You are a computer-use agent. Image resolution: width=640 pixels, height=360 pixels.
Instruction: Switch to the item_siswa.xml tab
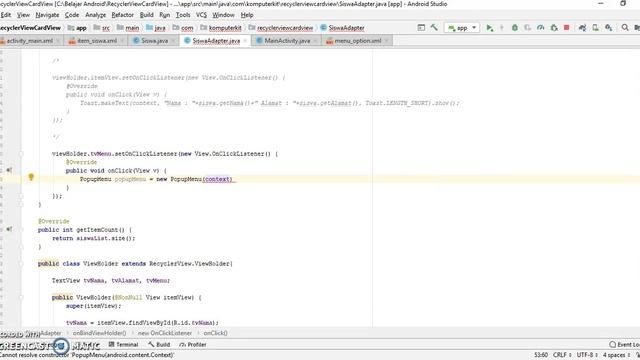[97, 41]
